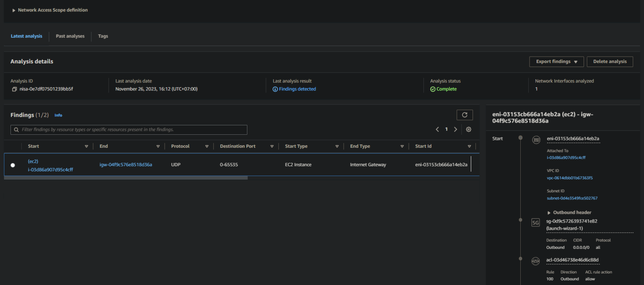Click the network interface icon in path
This screenshot has height=285, width=644.
[536, 140]
